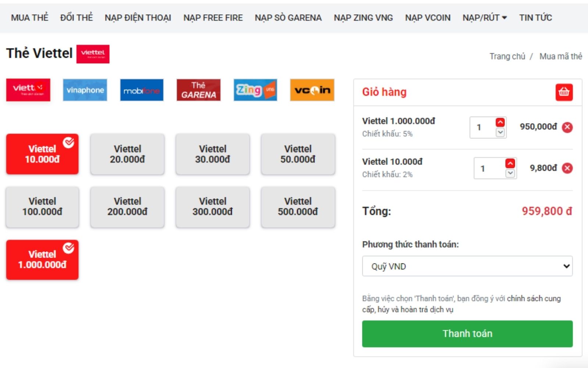Increase quantity of Viettel 10.000đ card

tap(510, 163)
